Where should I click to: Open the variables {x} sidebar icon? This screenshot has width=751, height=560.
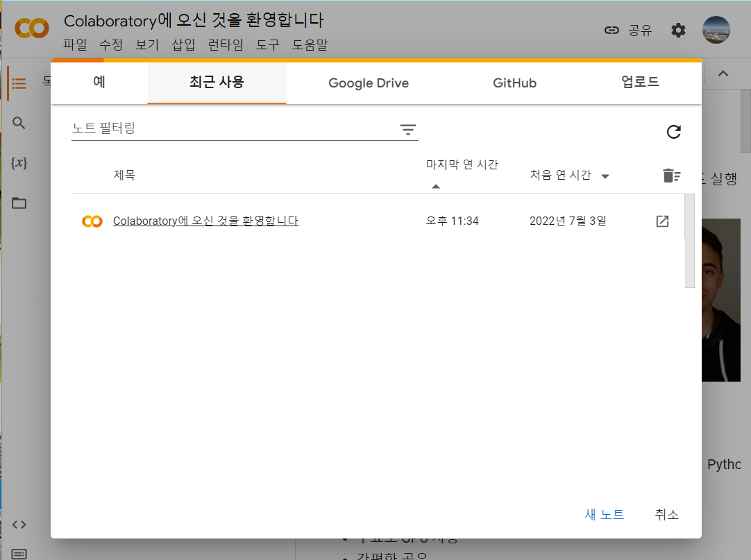pos(19,163)
